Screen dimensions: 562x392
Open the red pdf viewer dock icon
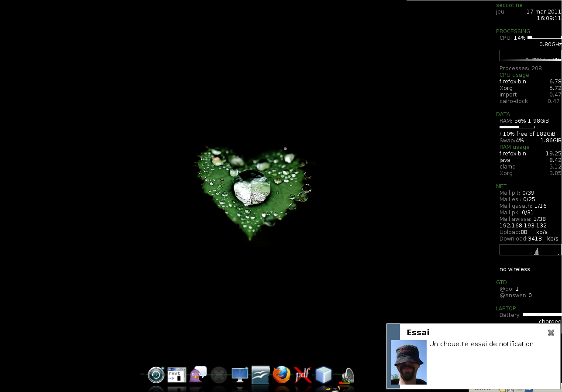coord(303,375)
